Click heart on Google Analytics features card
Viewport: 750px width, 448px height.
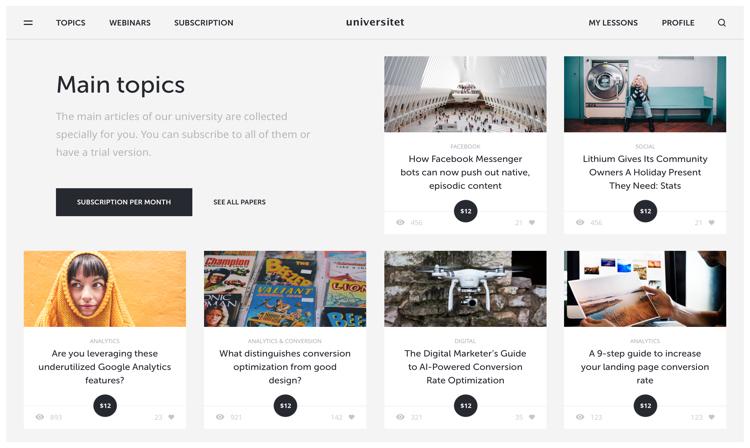(x=171, y=417)
